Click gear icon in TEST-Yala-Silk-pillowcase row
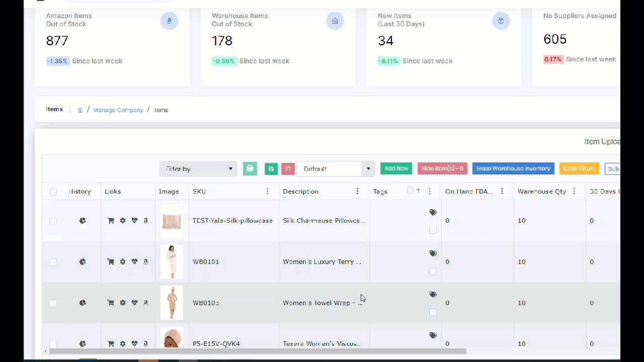Viewport: 644px width, 362px height. click(x=123, y=221)
